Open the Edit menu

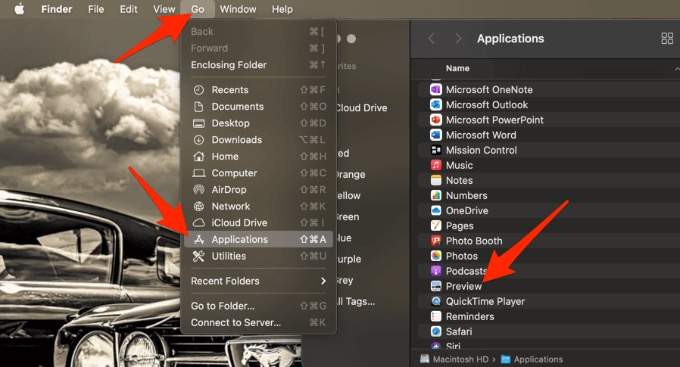pyautogui.click(x=128, y=9)
